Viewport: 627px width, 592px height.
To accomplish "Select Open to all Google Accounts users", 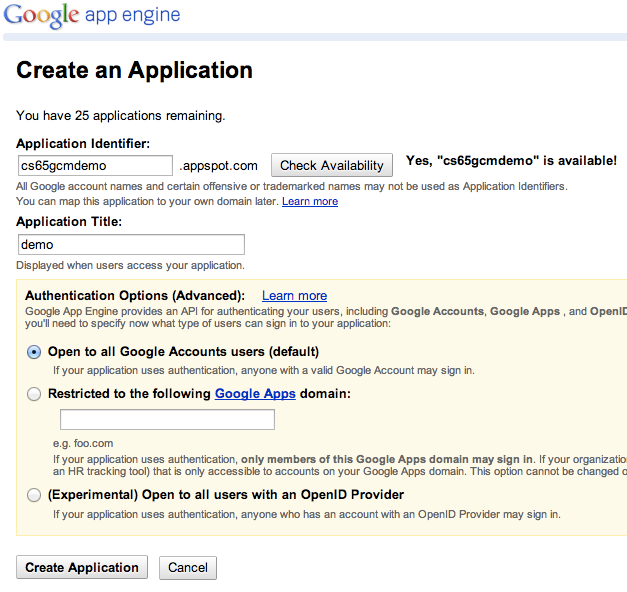I will point(35,352).
